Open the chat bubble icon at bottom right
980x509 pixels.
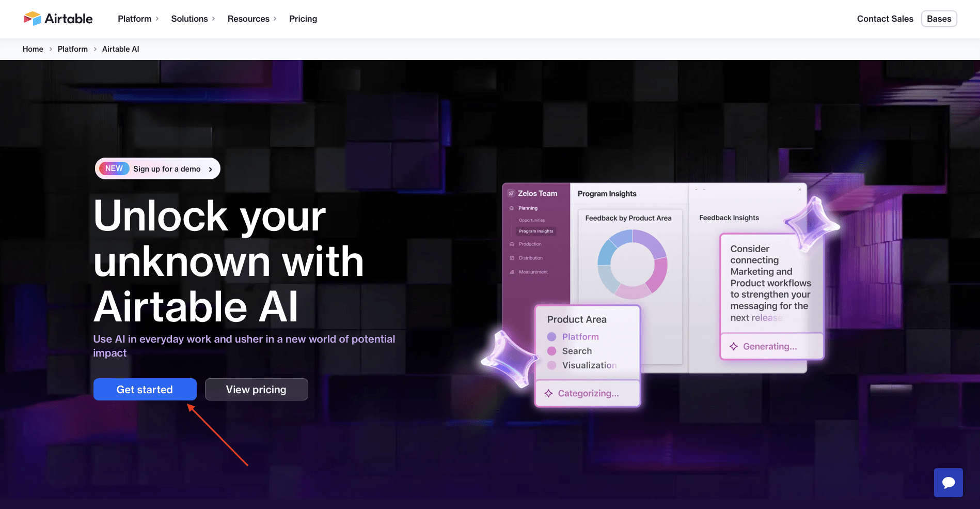pyautogui.click(x=948, y=482)
